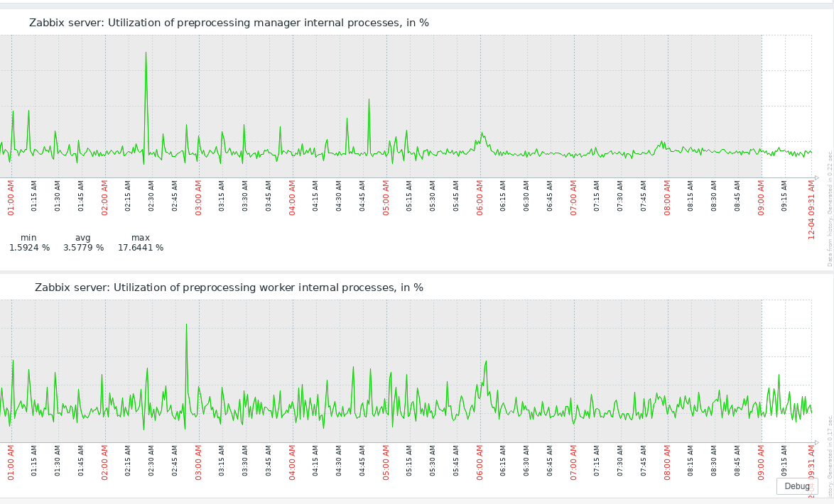This screenshot has height=504, width=834.
Task: Click 03:45 AM label on worker graph
Action: pyautogui.click(x=269, y=461)
